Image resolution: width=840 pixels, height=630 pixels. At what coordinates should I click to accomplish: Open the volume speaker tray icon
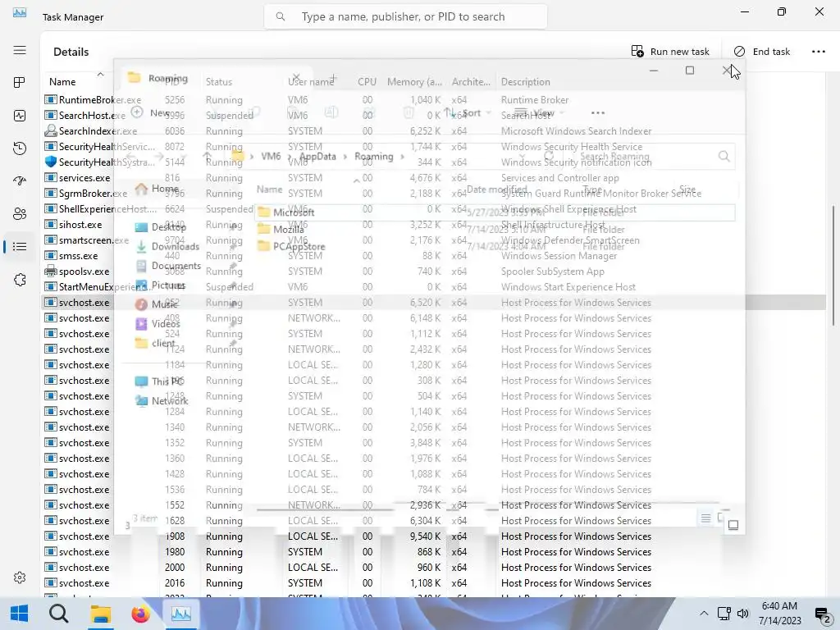743,614
